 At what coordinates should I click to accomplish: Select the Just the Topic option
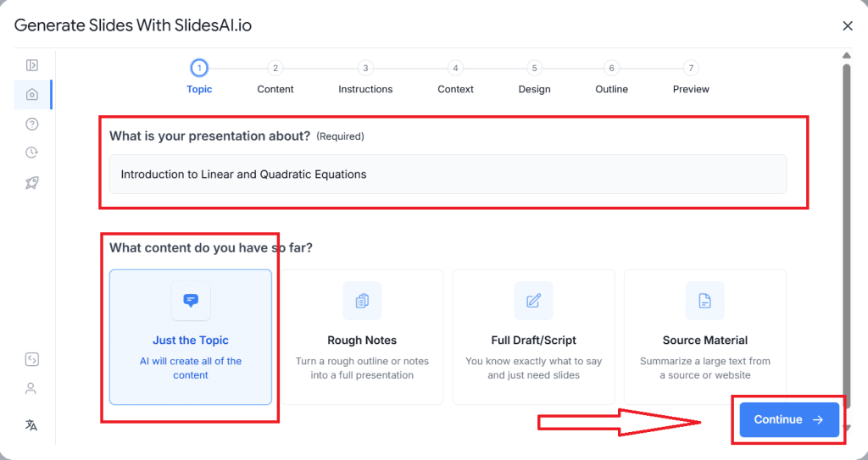click(191, 337)
